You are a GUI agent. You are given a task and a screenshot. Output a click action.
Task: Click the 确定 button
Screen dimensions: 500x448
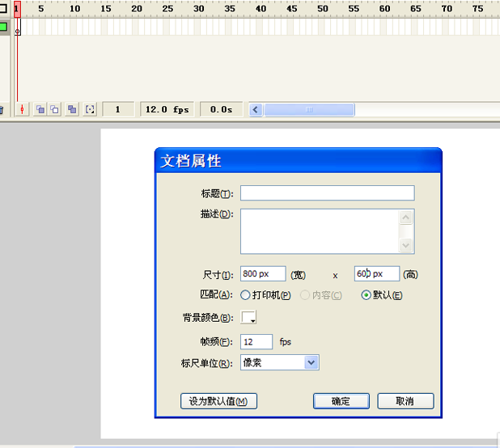click(x=341, y=401)
